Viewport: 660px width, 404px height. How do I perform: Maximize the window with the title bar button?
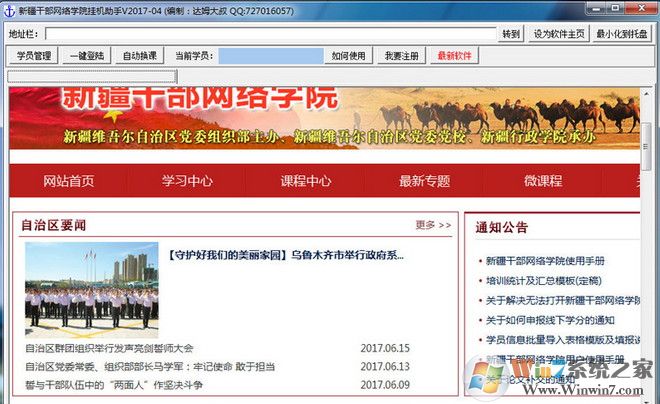[615, 8]
